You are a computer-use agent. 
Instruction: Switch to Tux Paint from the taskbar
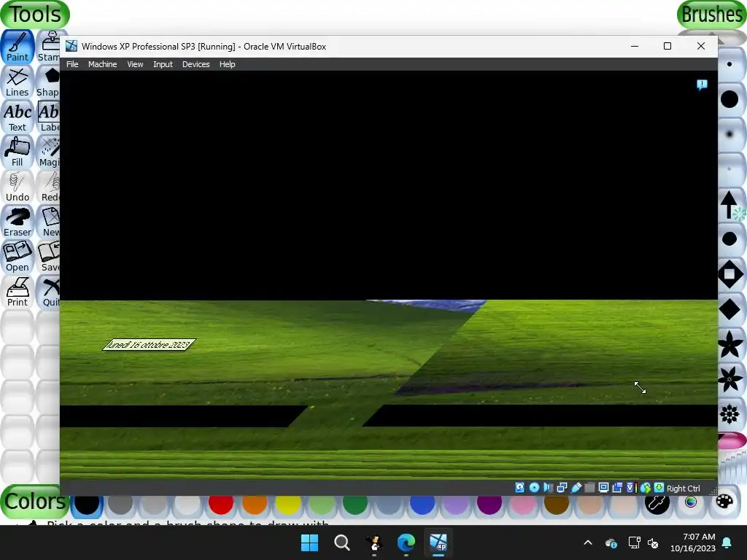pyautogui.click(x=374, y=542)
